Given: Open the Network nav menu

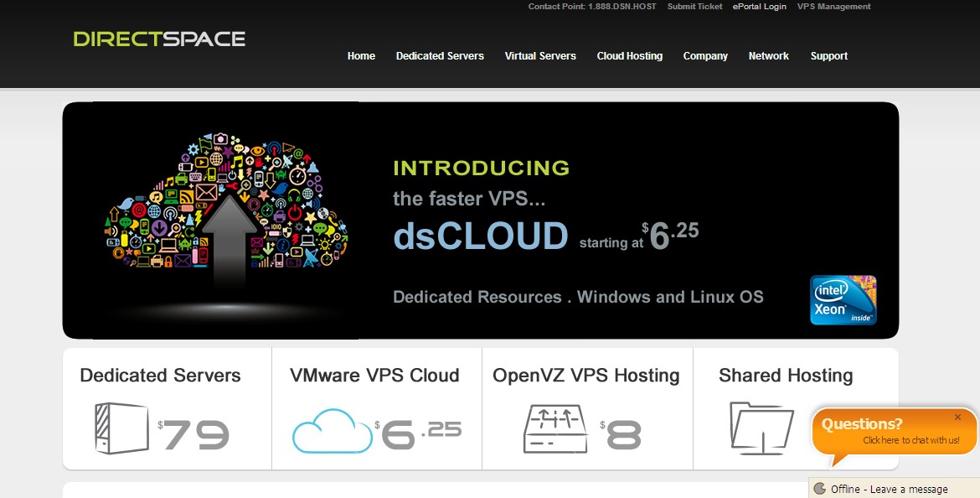Looking at the screenshot, I should click(769, 55).
